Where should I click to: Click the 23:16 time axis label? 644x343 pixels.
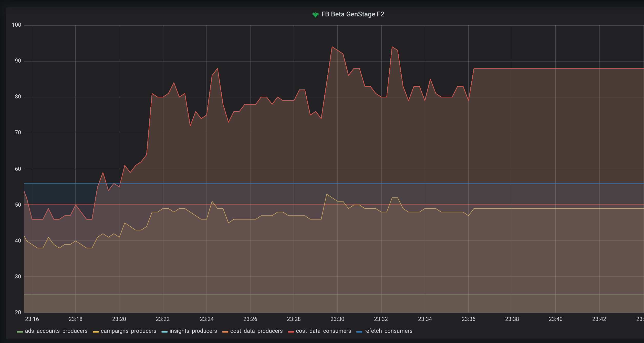coord(32,319)
